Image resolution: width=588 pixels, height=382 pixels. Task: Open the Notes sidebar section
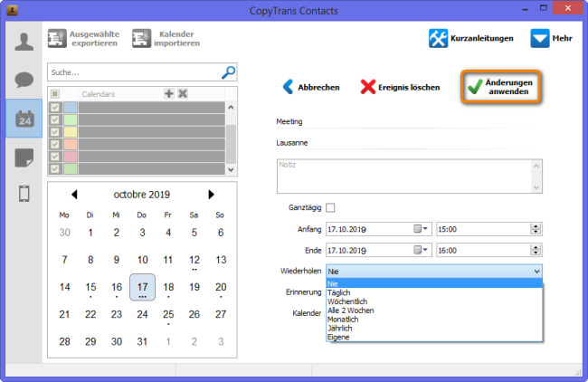click(x=24, y=158)
